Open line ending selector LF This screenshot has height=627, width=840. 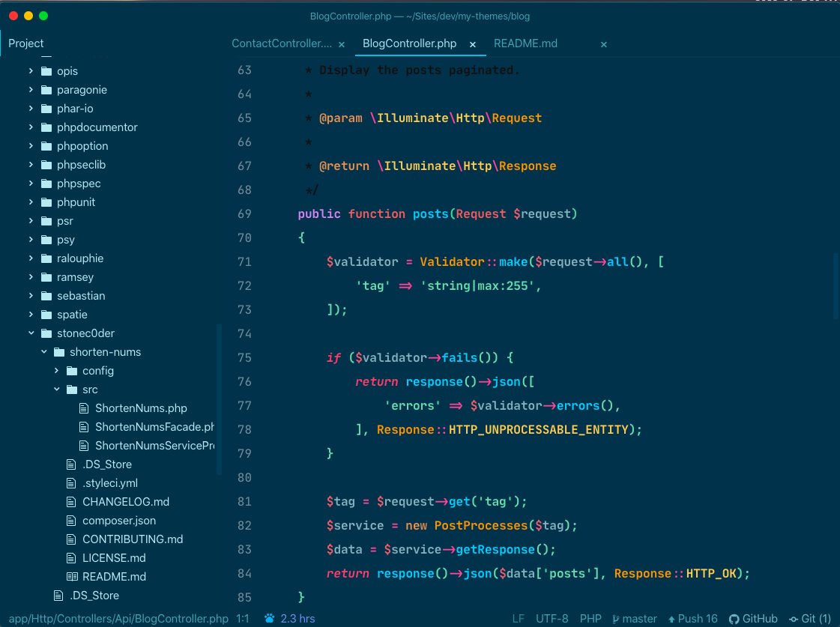click(518, 619)
